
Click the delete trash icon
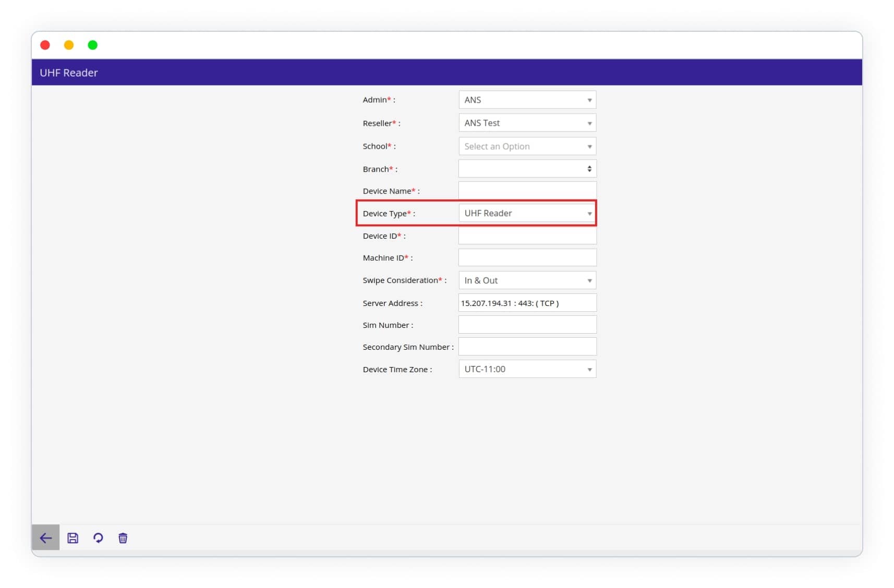[123, 537]
